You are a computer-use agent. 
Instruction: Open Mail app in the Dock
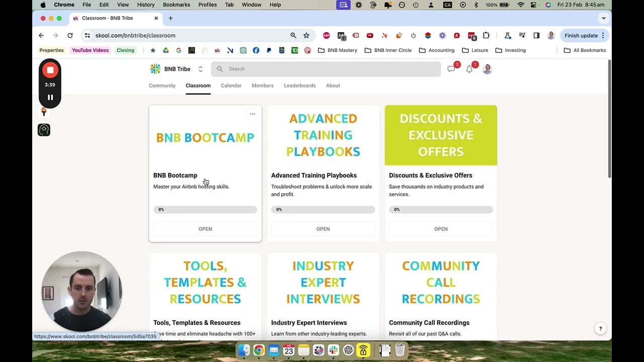click(274, 350)
